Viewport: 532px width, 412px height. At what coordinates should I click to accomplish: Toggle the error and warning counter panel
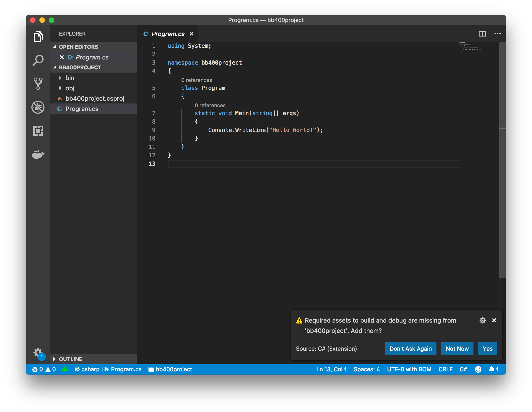click(x=45, y=369)
